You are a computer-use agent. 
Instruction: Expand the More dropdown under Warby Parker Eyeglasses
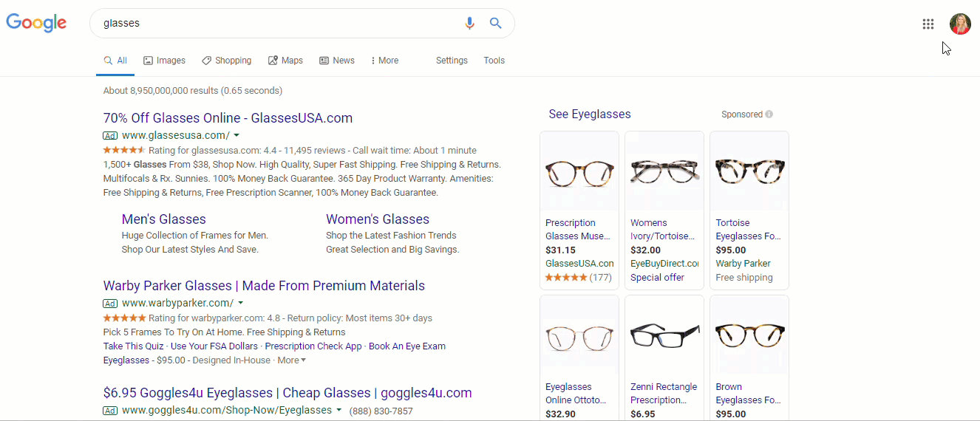point(291,360)
